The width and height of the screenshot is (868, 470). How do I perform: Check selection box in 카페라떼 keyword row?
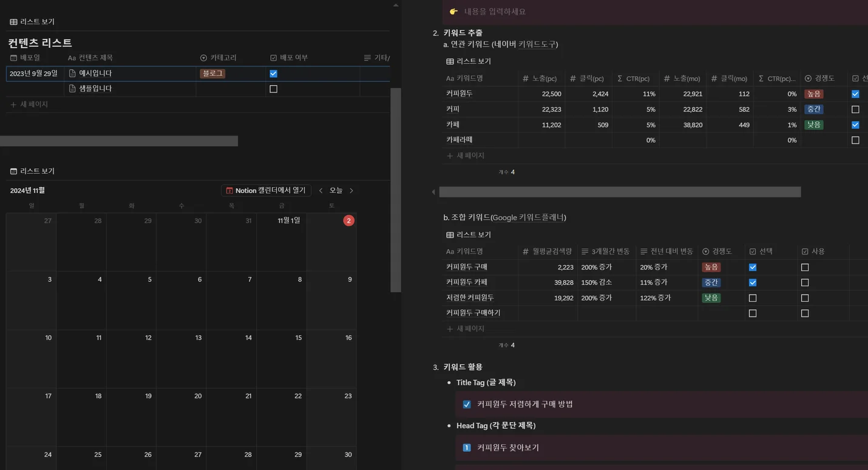[x=855, y=140]
